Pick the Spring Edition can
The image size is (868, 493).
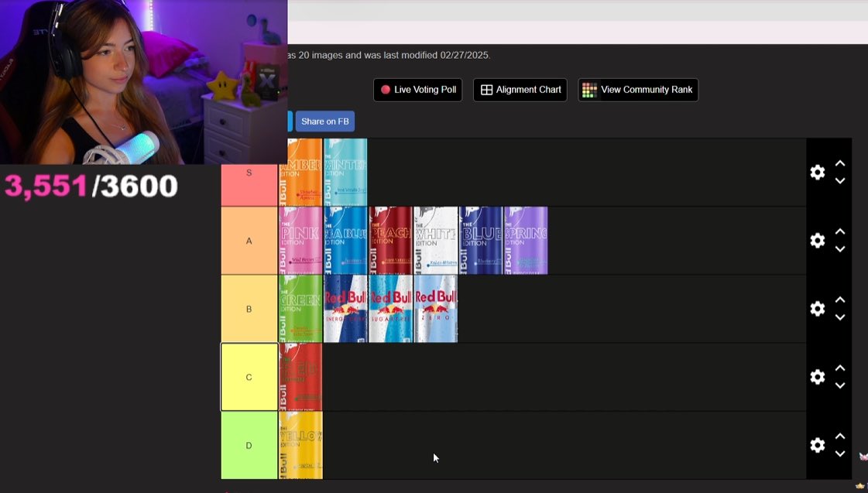pyautogui.click(x=526, y=241)
